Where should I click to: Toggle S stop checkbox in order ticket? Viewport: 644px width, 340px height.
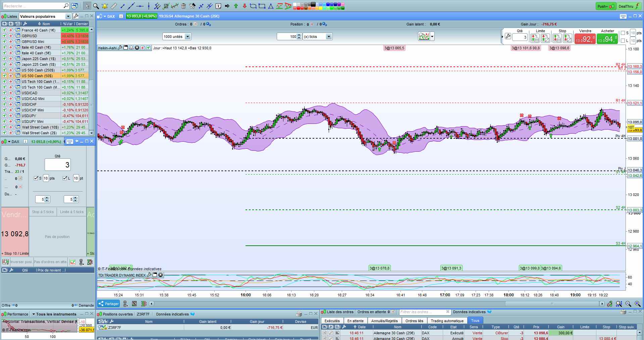tap(36, 178)
